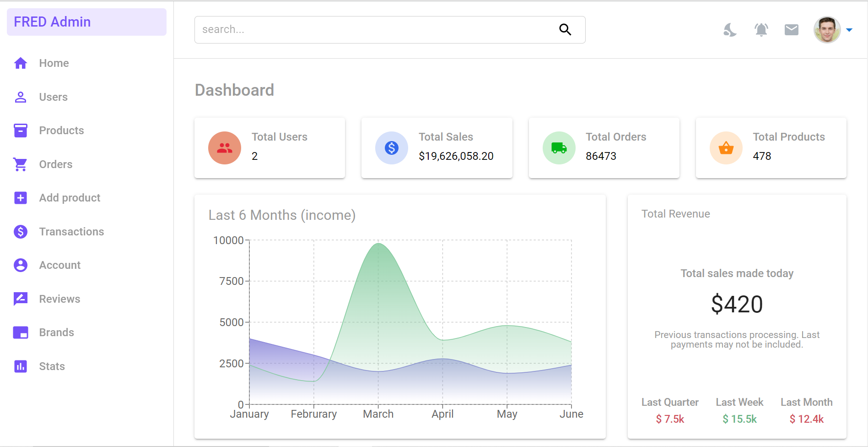
Task: Open the Brands page
Action: click(x=57, y=333)
